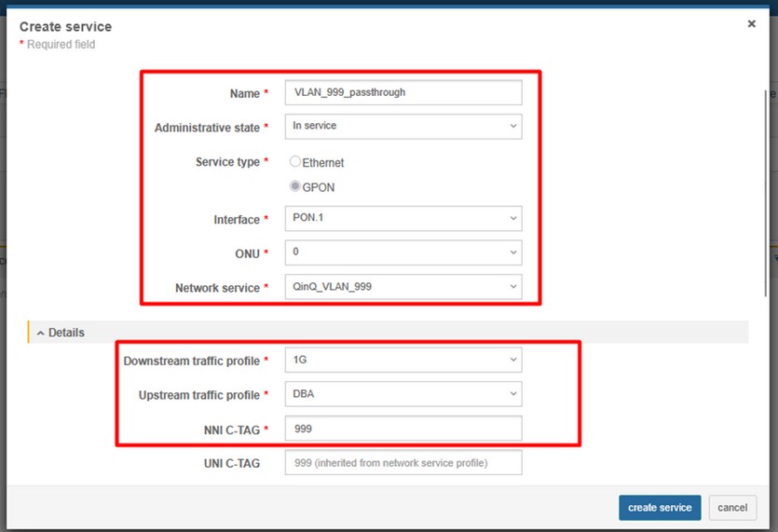Click the chevron arrow in Network service field
The height and width of the screenshot is (532, 778).
tap(512, 287)
